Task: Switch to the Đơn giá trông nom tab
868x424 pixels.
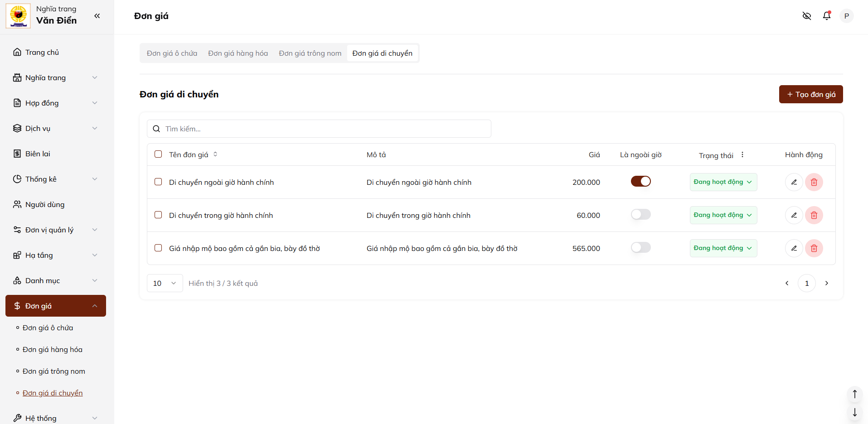Action: click(310, 53)
